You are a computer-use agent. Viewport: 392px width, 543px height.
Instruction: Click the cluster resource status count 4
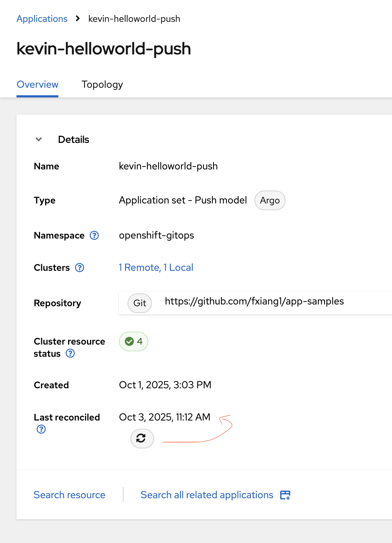point(140,341)
